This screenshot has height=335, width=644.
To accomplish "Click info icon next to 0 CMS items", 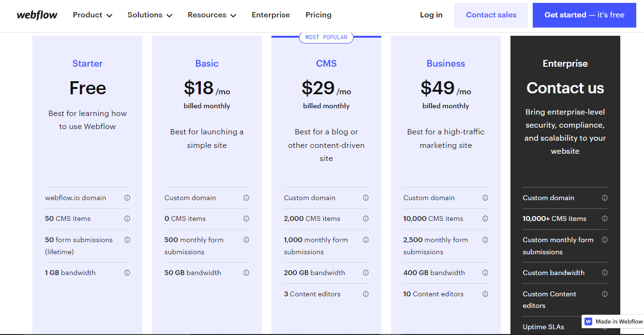I will tap(246, 218).
